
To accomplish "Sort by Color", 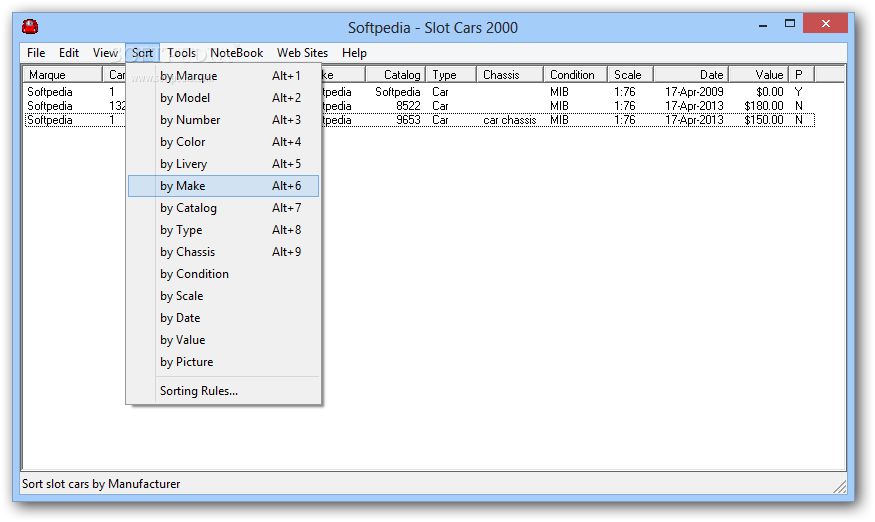I will [x=223, y=142].
